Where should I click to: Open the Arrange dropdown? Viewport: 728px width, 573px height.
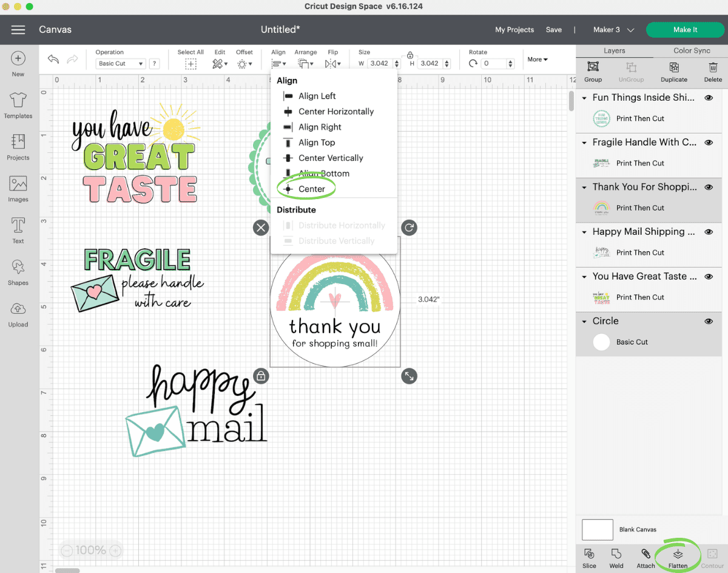coord(306,64)
